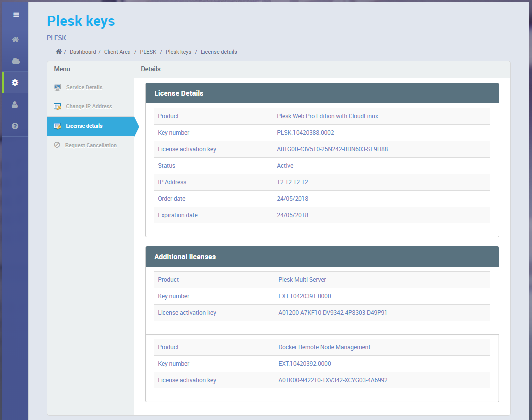532x420 pixels.
Task: Select activation key A01K00-942210-1XV342-XCYG03-4A6992
Action: coord(333,380)
